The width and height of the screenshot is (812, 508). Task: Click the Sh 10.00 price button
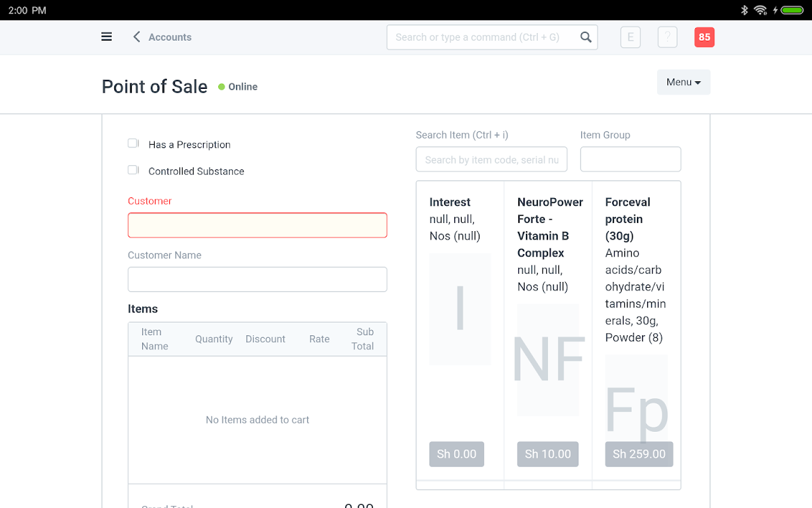[547, 454]
